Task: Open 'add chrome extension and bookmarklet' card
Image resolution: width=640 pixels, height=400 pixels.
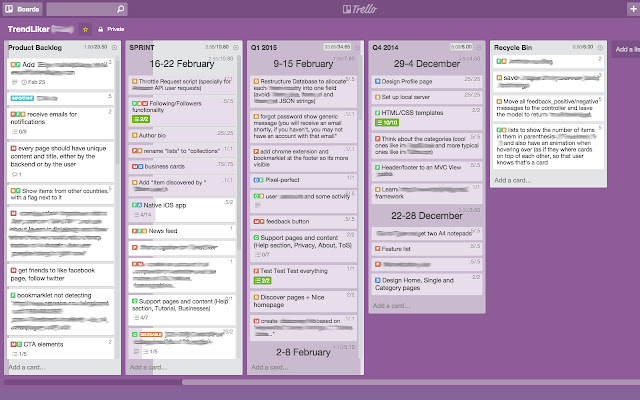Action: [303, 158]
